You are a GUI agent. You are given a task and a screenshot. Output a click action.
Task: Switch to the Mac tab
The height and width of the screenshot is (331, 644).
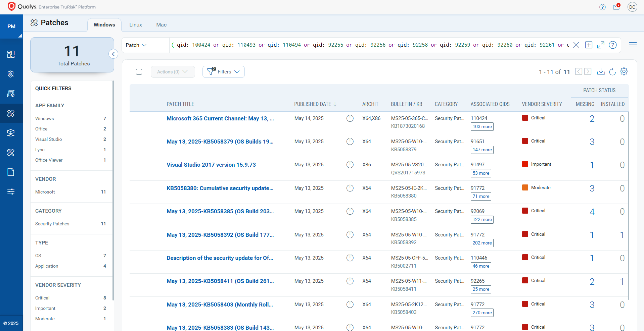point(162,25)
